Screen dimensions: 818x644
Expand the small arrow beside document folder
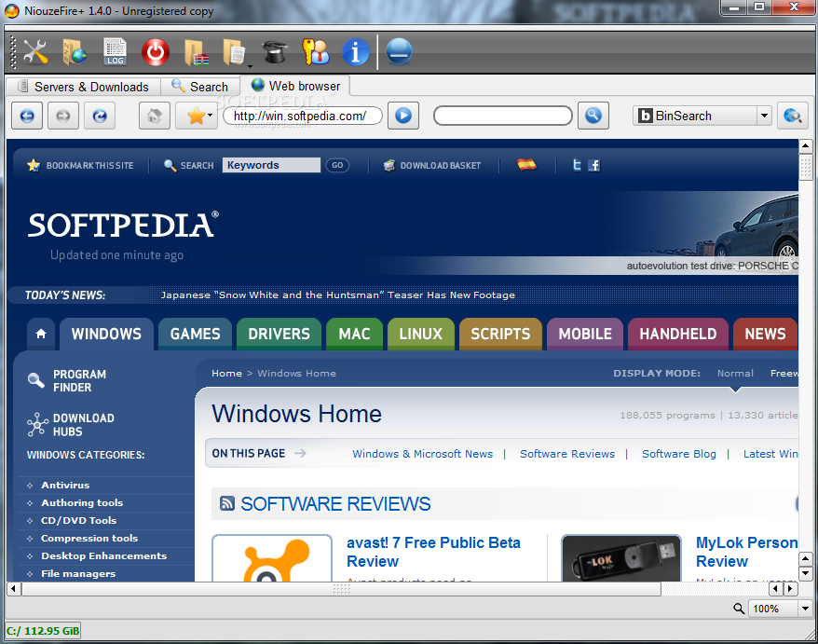(250, 66)
